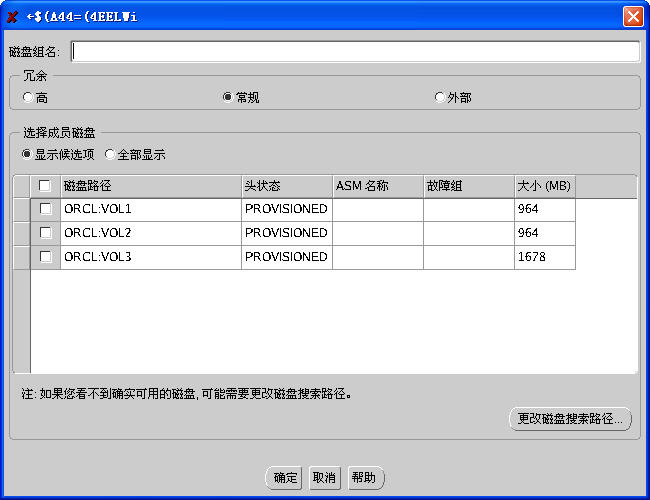Open 更改磁盘搜索路径... dialog
650x500 pixels.
tap(570, 419)
